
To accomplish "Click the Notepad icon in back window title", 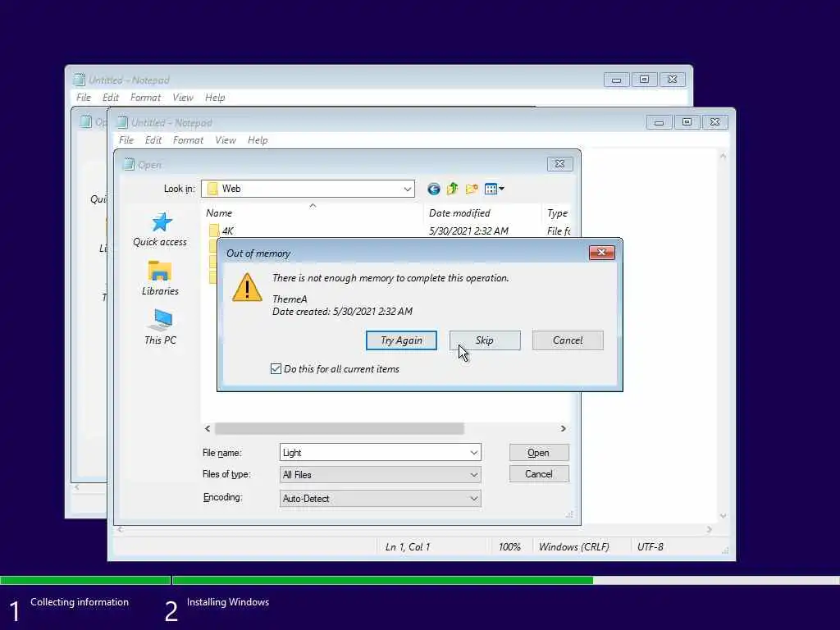I will pyautogui.click(x=80, y=80).
